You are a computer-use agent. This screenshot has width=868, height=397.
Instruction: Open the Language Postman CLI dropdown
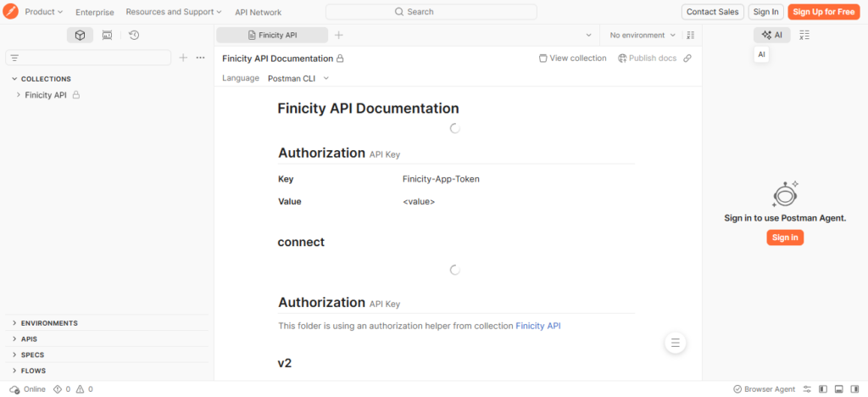(x=298, y=79)
